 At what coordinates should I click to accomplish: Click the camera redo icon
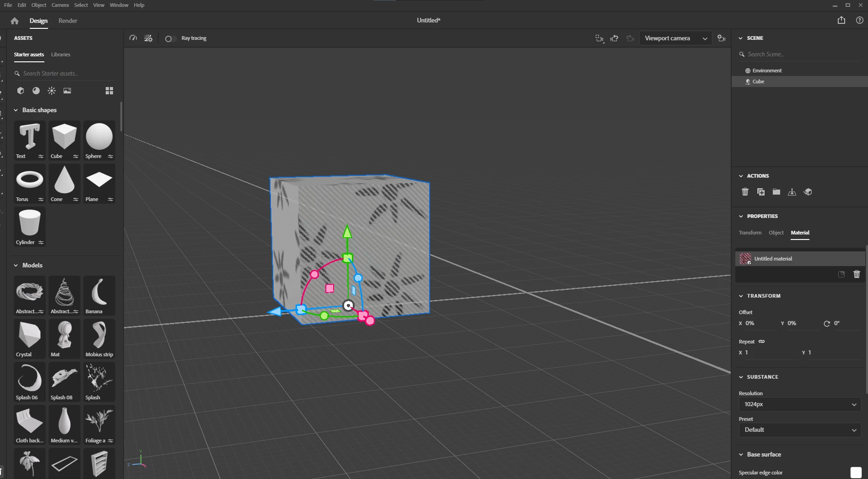[631, 38]
